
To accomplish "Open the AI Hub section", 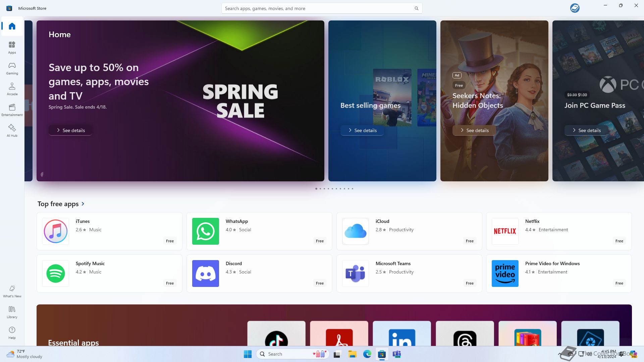I will coord(12,130).
